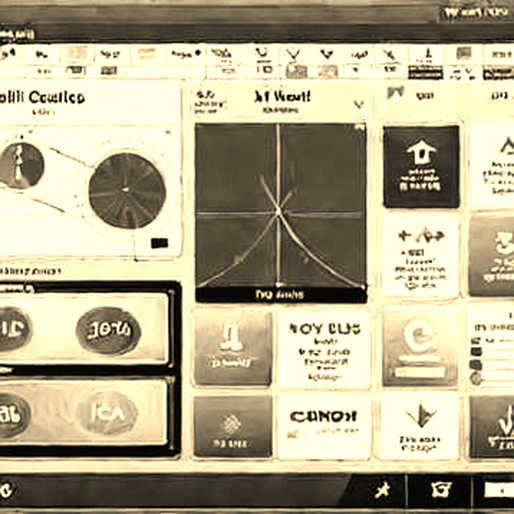The height and width of the screenshot is (514, 514).
Task: Click the V-shaped funnel icon in toolbar
Action: [294, 54]
